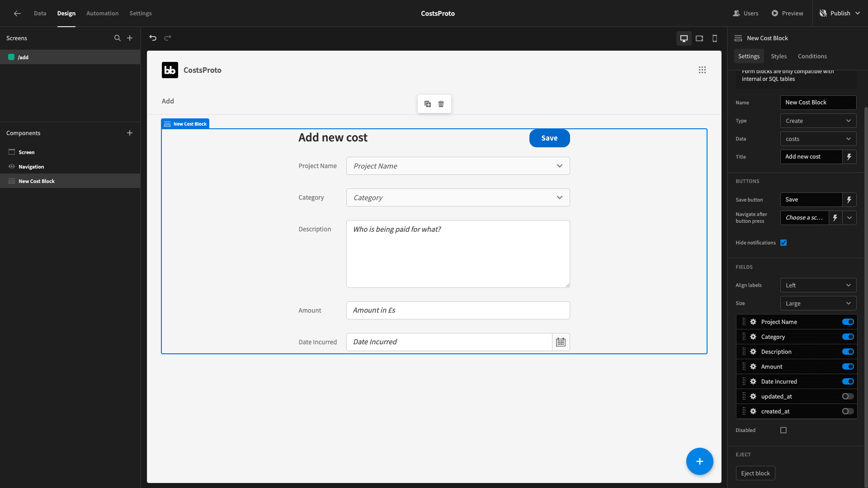
Task: Uncheck Hide notifications checkbox
Action: [783, 243]
